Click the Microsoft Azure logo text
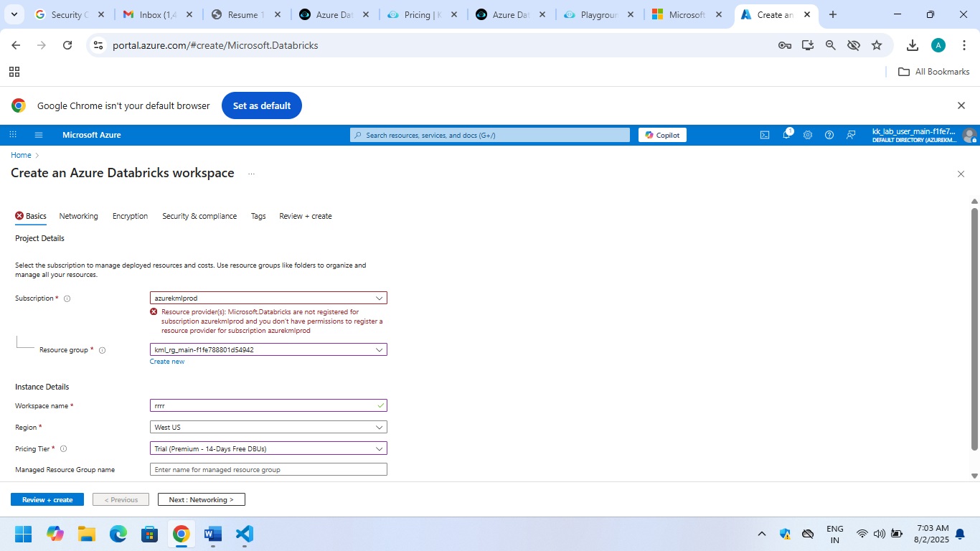 pyautogui.click(x=92, y=135)
